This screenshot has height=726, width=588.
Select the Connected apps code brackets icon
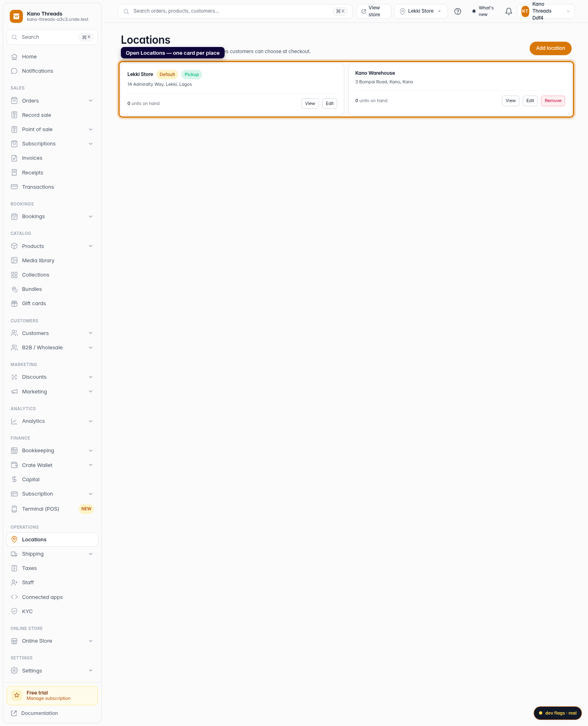coord(14,597)
